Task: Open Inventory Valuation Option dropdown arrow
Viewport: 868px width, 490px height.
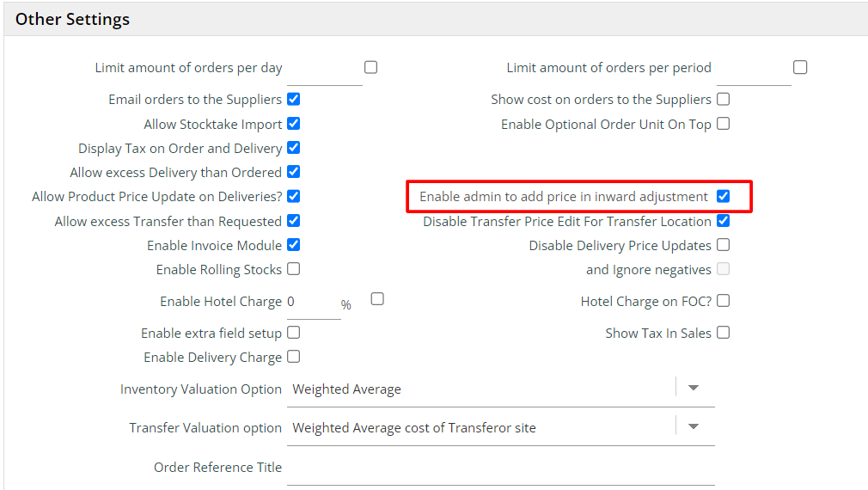Action: tap(694, 389)
